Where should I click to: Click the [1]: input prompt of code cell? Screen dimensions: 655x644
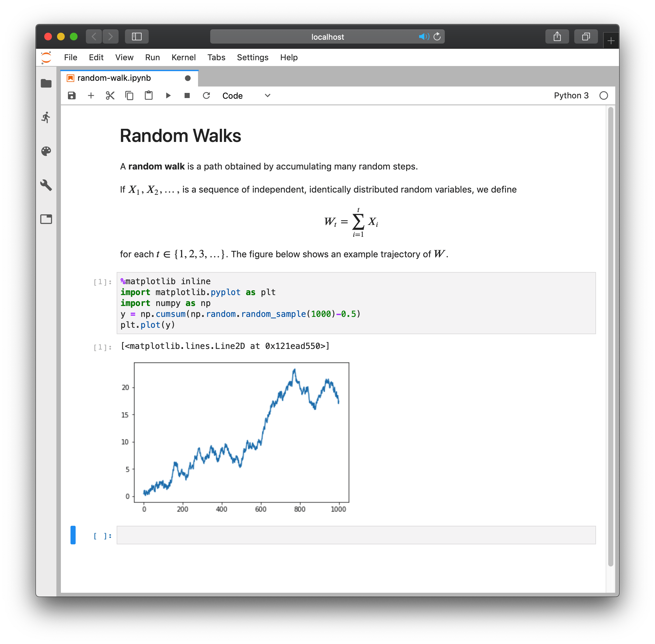[103, 282]
